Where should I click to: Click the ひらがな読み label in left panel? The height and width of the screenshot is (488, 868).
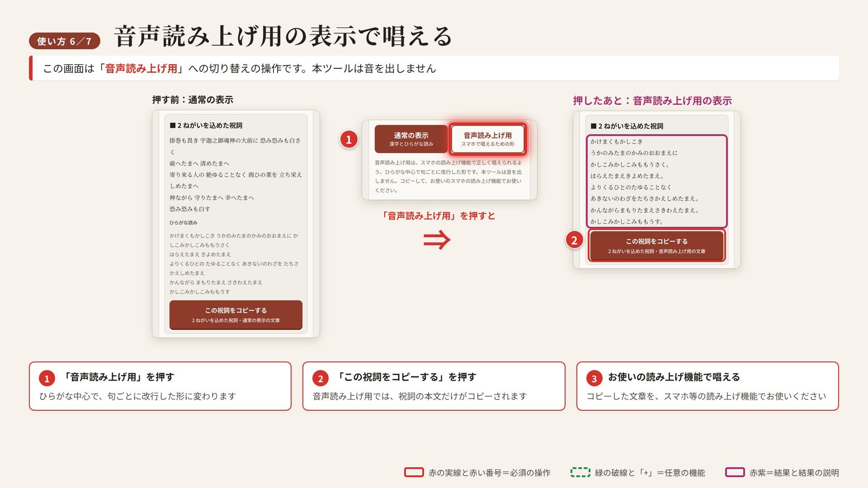coord(184,223)
